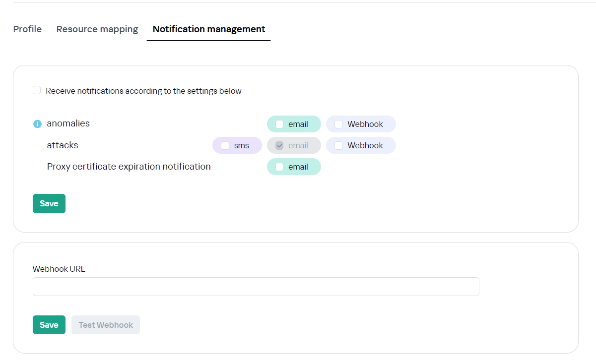Viewport: 596px width, 364px height.
Task: Select the Notification management tab
Action: pyautogui.click(x=209, y=29)
